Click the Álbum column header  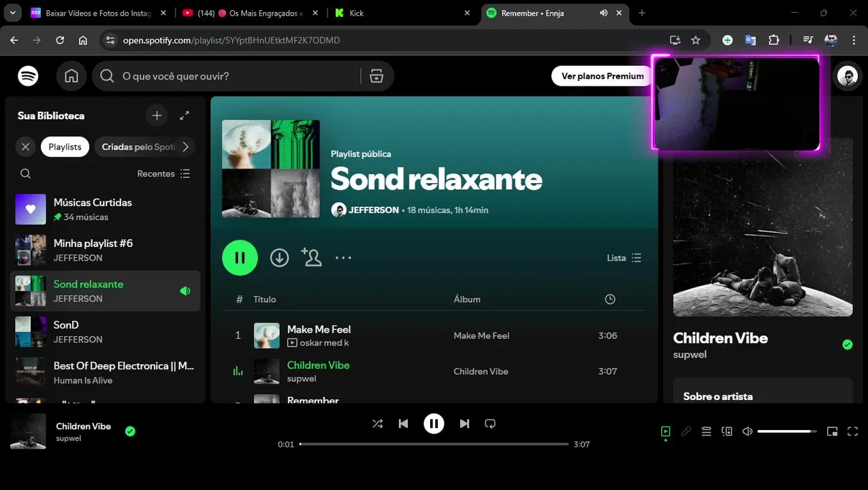(467, 299)
